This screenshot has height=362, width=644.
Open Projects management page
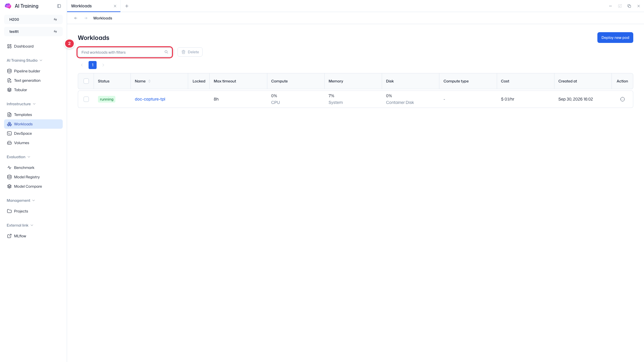tap(33, 211)
